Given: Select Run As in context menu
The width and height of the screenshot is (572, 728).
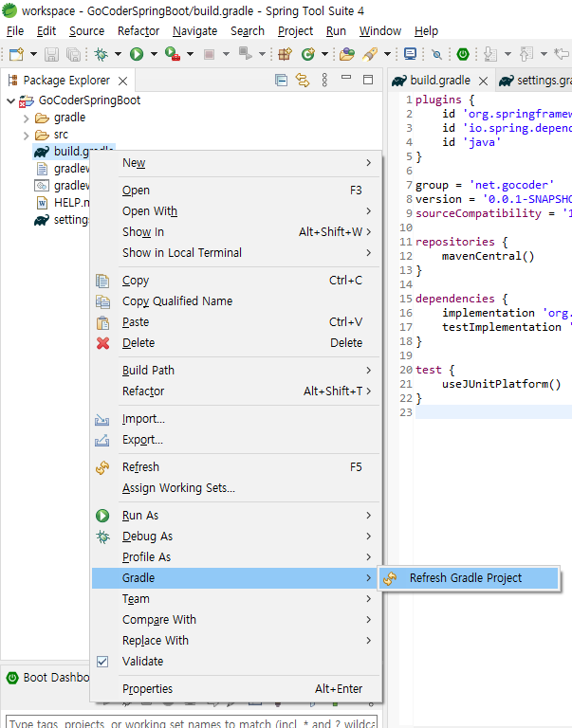Looking at the screenshot, I should pyautogui.click(x=236, y=516).
